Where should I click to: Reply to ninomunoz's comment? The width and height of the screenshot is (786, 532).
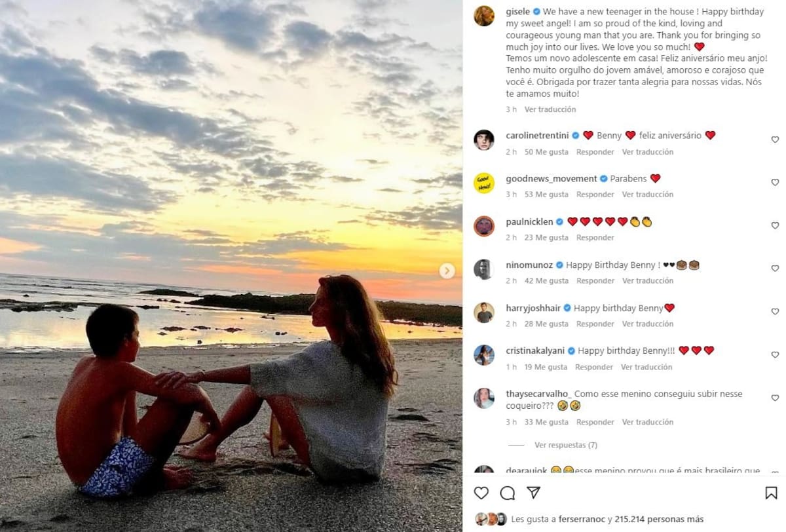[595, 280]
